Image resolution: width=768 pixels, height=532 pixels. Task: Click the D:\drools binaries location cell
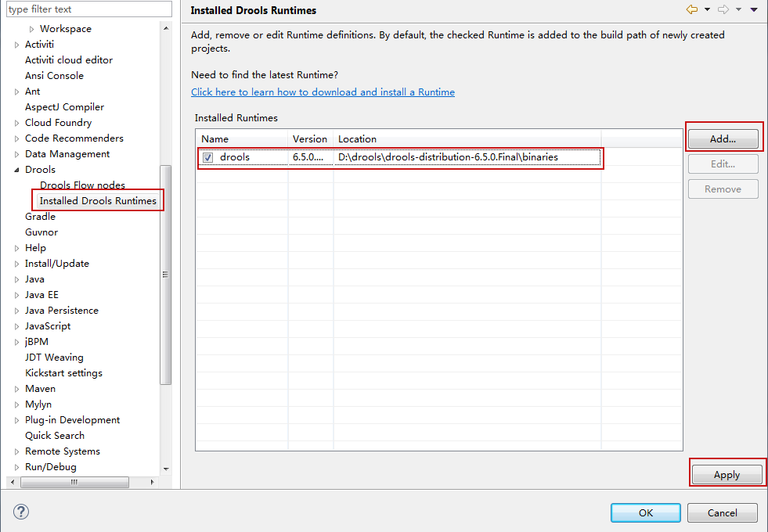(448, 157)
